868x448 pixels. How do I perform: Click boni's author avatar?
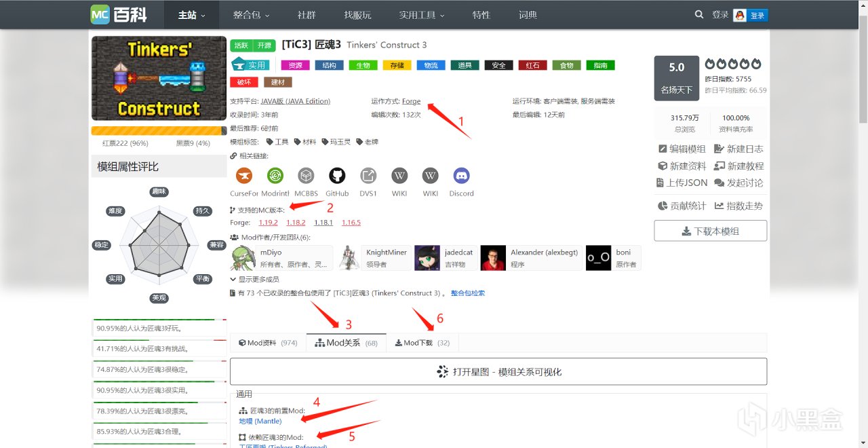[x=599, y=258]
